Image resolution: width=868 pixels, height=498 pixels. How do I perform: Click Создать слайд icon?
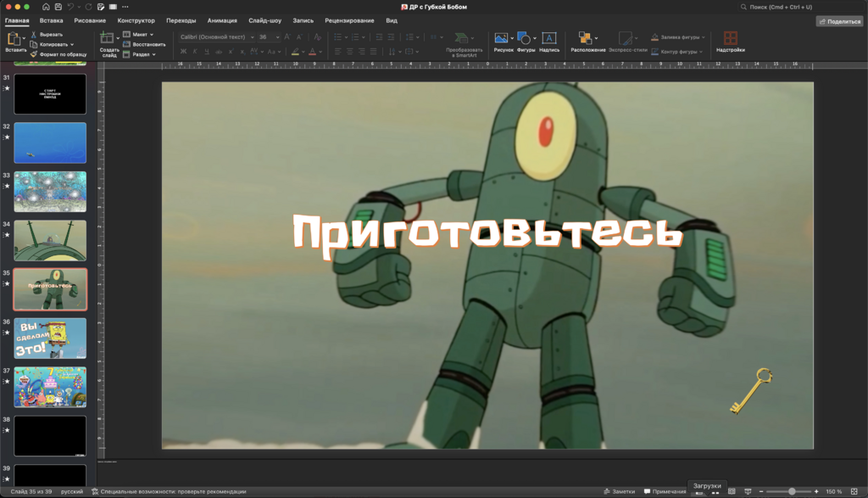tap(106, 38)
